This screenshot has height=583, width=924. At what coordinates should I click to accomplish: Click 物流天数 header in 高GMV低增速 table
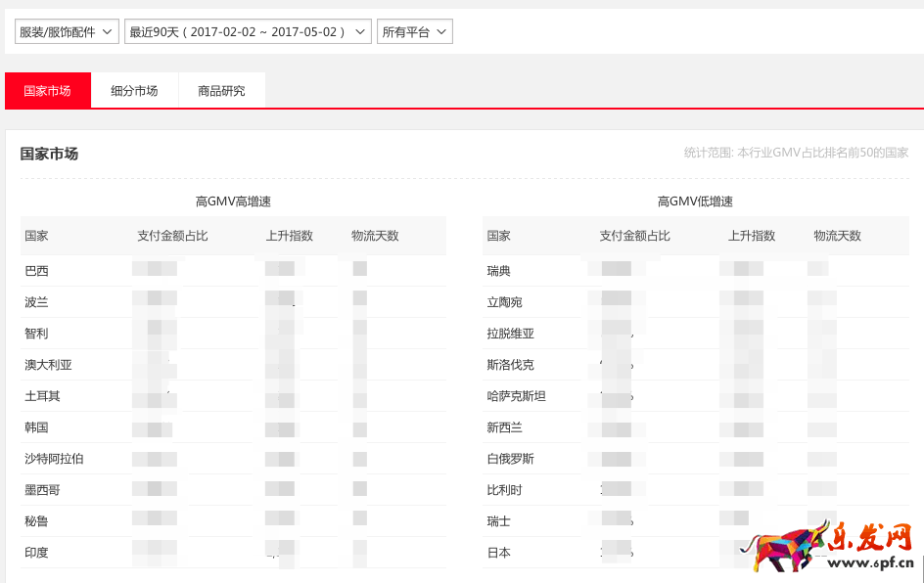click(837, 236)
